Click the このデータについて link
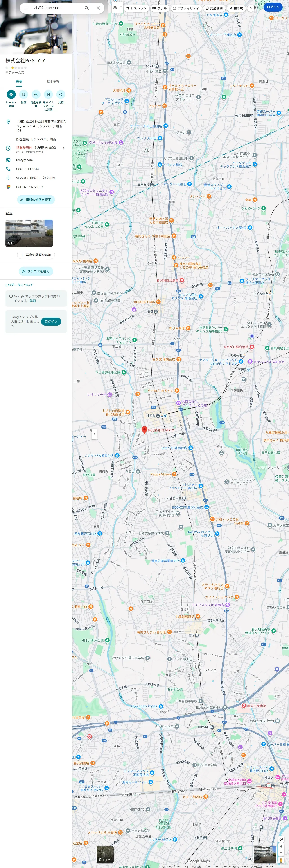 pyautogui.click(x=19, y=285)
